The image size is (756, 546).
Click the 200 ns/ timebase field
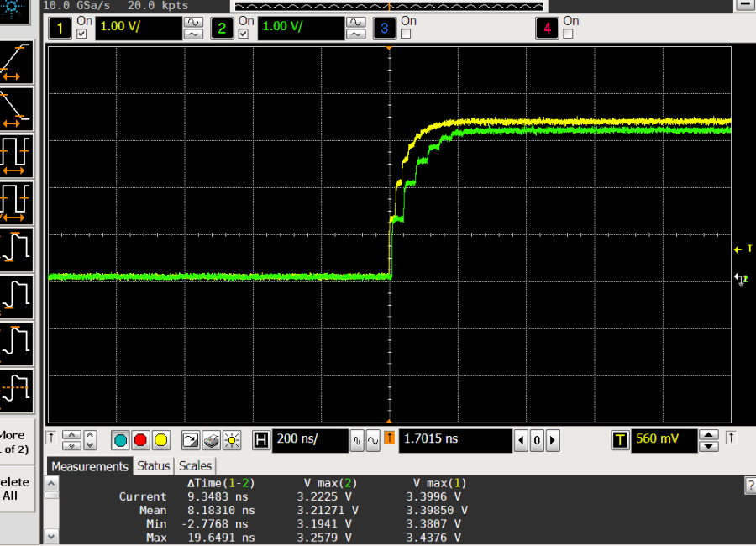310,440
